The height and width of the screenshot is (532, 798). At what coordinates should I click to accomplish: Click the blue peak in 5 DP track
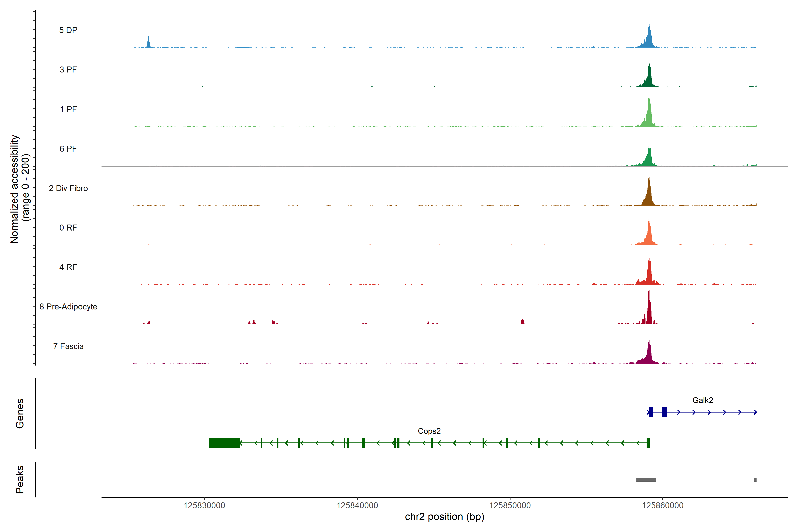[x=649, y=39]
